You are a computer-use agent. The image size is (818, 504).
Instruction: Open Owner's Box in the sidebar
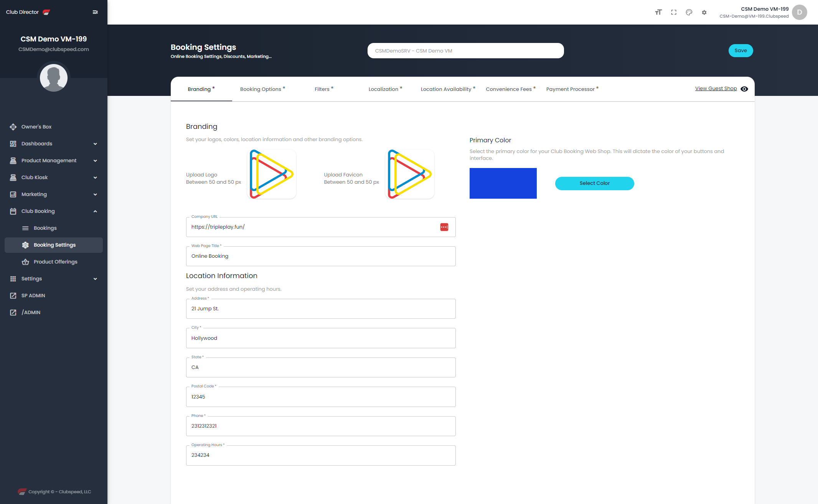tap(54, 127)
